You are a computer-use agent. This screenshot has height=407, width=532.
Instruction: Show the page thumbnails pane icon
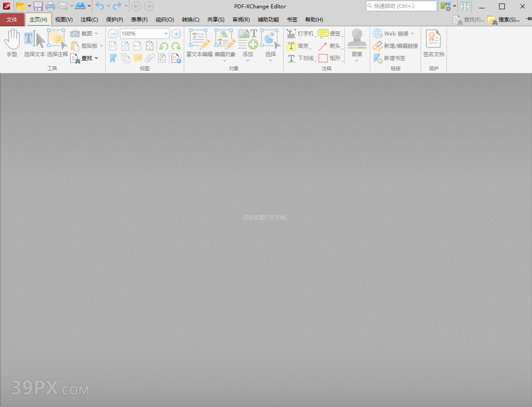[125, 58]
